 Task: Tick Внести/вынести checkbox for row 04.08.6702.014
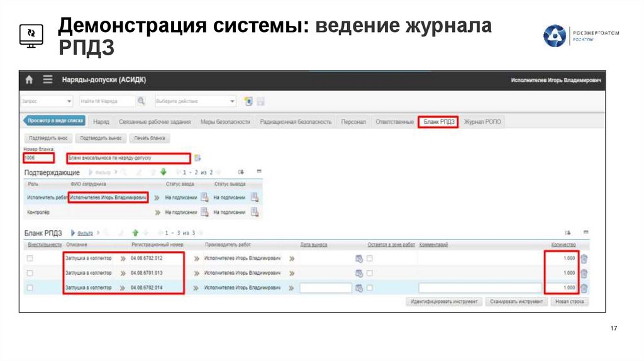pos(30,287)
